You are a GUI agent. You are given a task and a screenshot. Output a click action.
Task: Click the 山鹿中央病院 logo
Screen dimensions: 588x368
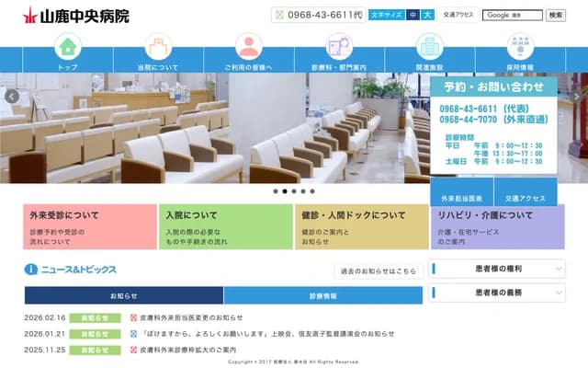[x=75, y=16]
